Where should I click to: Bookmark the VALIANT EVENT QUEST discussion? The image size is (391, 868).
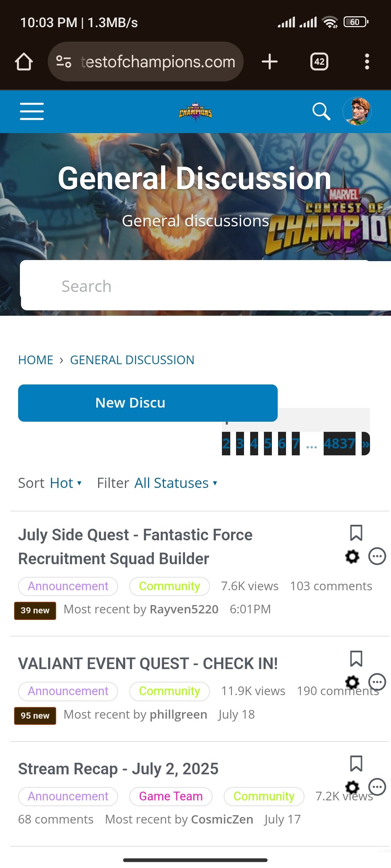[x=356, y=659]
